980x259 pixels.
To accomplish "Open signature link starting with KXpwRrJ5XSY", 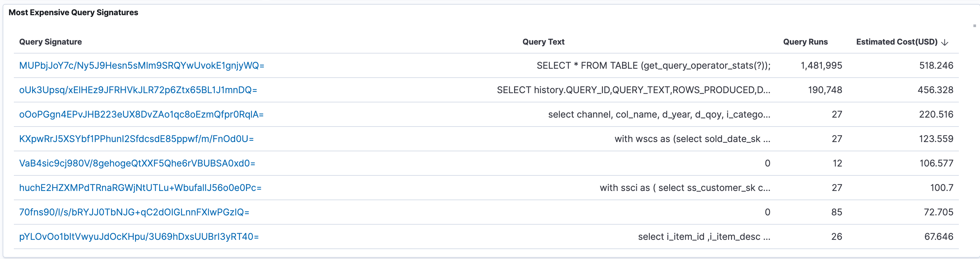I will [136, 139].
